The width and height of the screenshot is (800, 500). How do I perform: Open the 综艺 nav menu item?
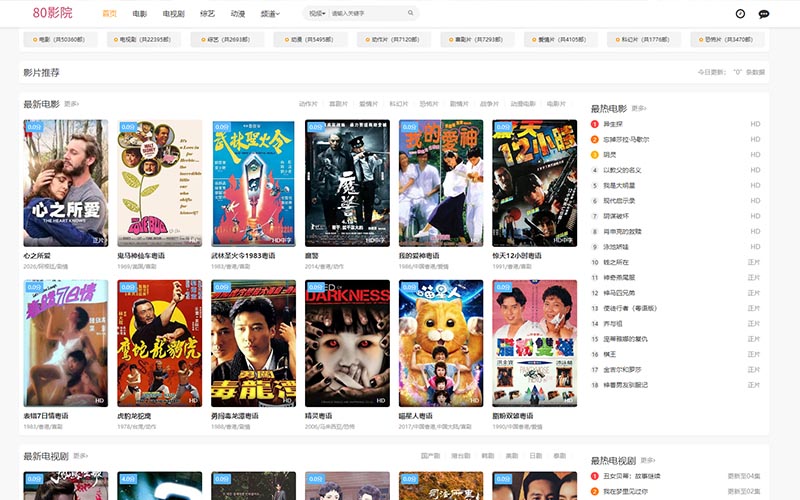click(x=207, y=14)
